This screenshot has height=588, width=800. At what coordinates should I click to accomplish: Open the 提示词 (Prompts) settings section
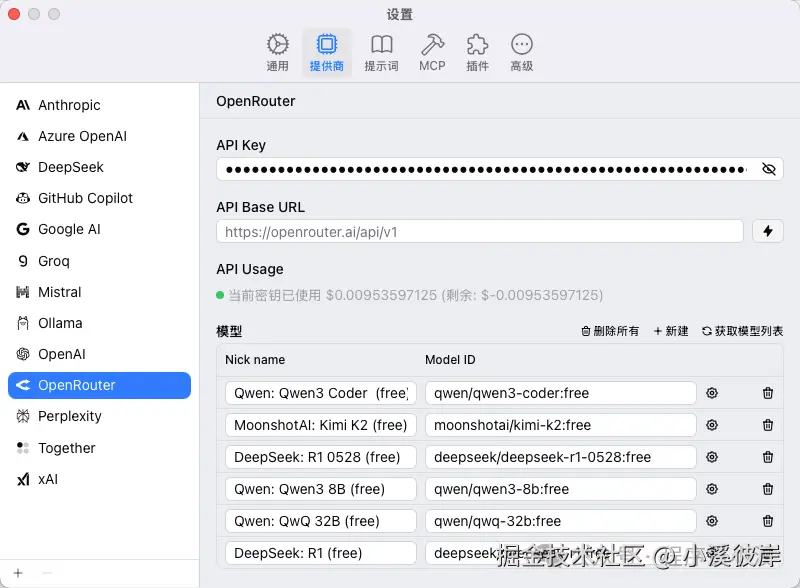click(382, 48)
